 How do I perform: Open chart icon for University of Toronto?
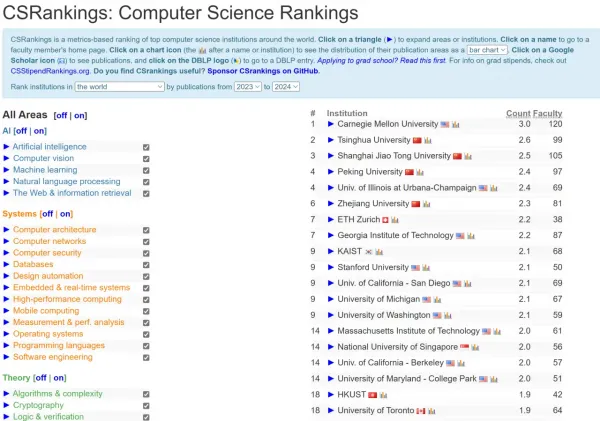point(432,411)
